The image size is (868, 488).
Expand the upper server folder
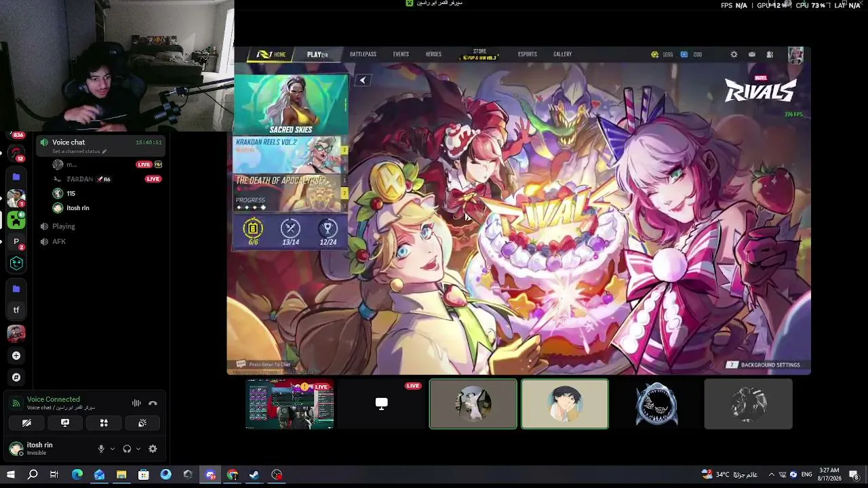pyautogui.click(x=16, y=176)
